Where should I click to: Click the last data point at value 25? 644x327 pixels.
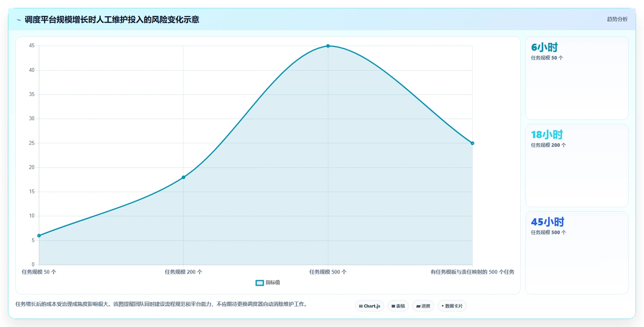(x=472, y=143)
